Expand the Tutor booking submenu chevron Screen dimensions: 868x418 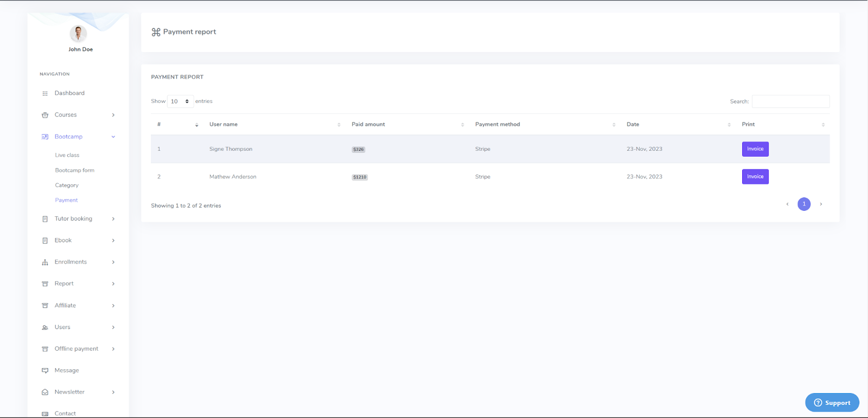tap(113, 219)
